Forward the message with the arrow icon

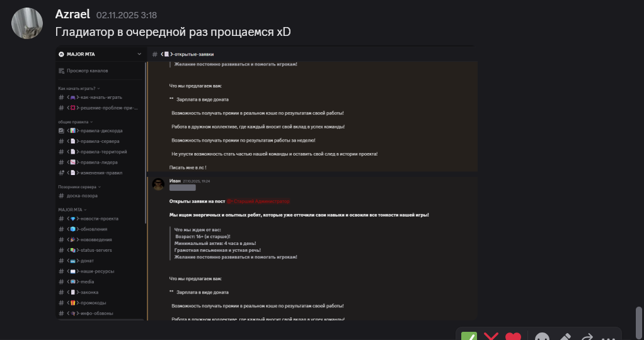[x=587, y=337]
